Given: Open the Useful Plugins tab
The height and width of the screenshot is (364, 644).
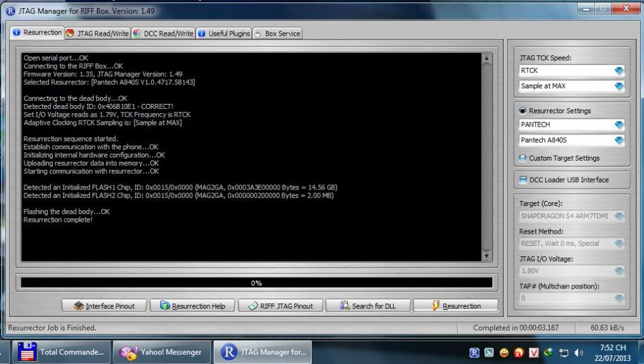Looking at the screenshot, I should [x=224, y=33].
